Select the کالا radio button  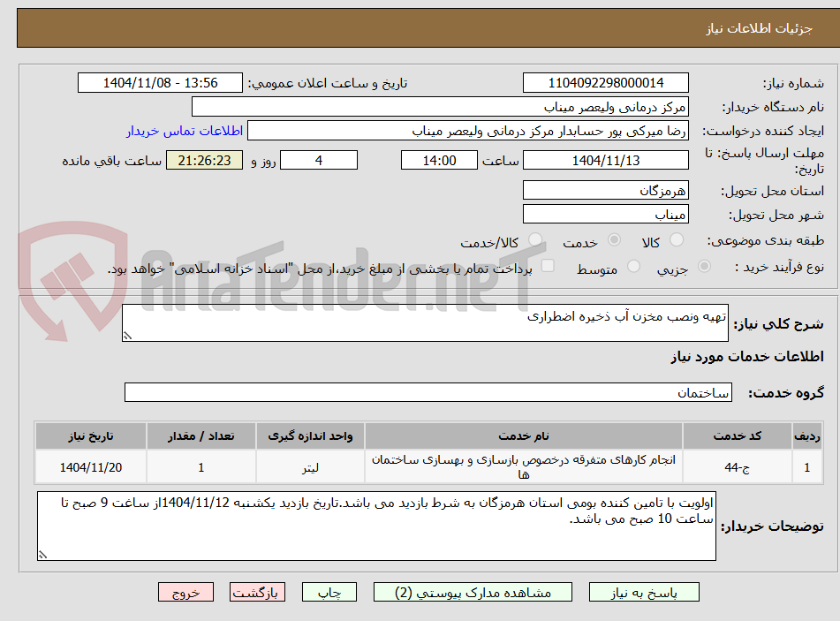pos(677,240)
